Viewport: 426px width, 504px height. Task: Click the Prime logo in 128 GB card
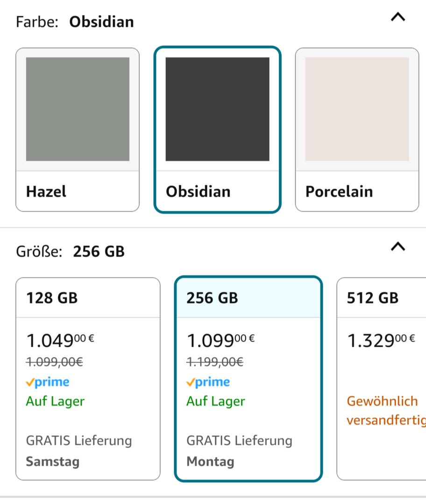[48, 382]
